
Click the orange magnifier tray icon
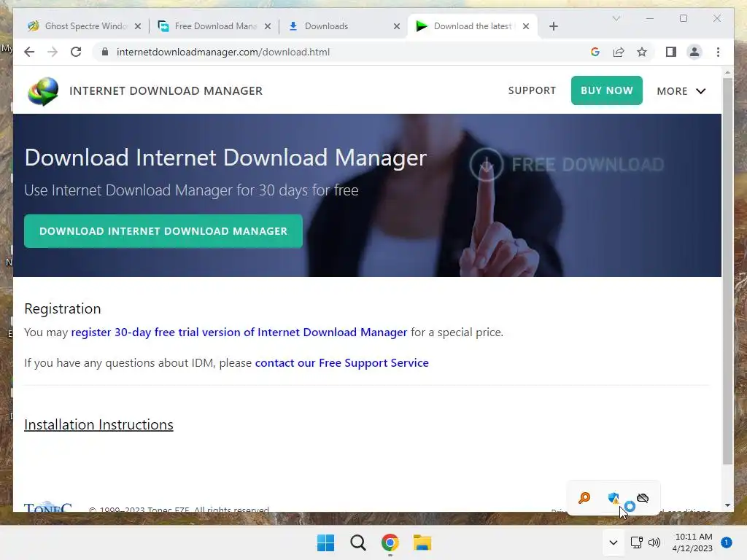coord(584,498)
